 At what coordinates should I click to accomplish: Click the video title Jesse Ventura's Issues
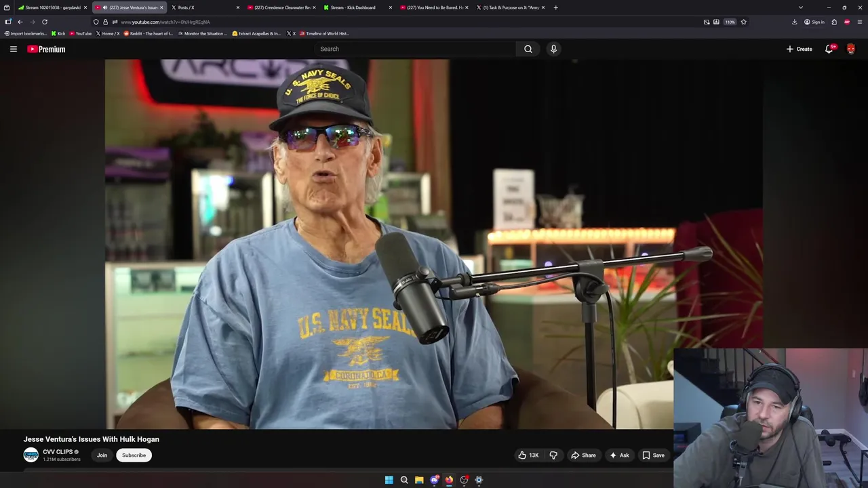[x=92, y=439]
